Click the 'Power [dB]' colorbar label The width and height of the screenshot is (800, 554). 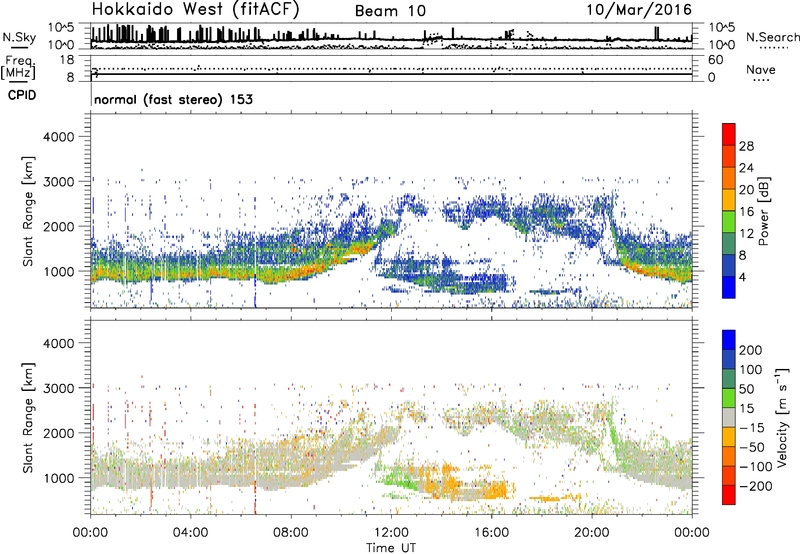click(x=763, y=211)
